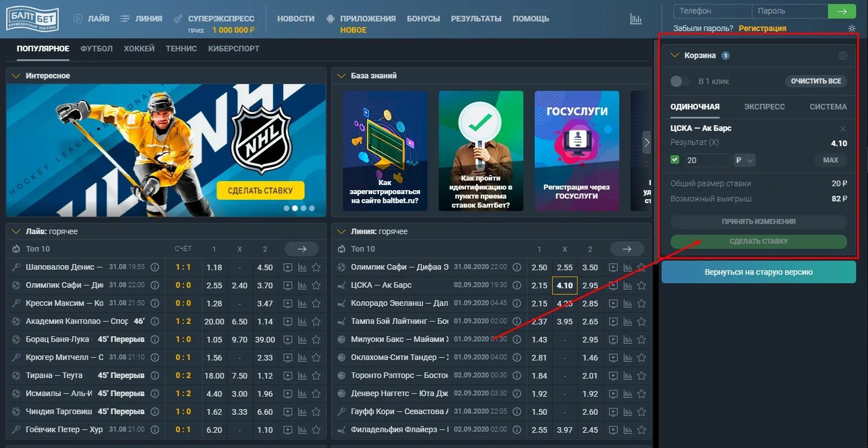Collapse the Корзина panel chevron
Viewport: 868px width, 448px height.
(x=675, y=55)
